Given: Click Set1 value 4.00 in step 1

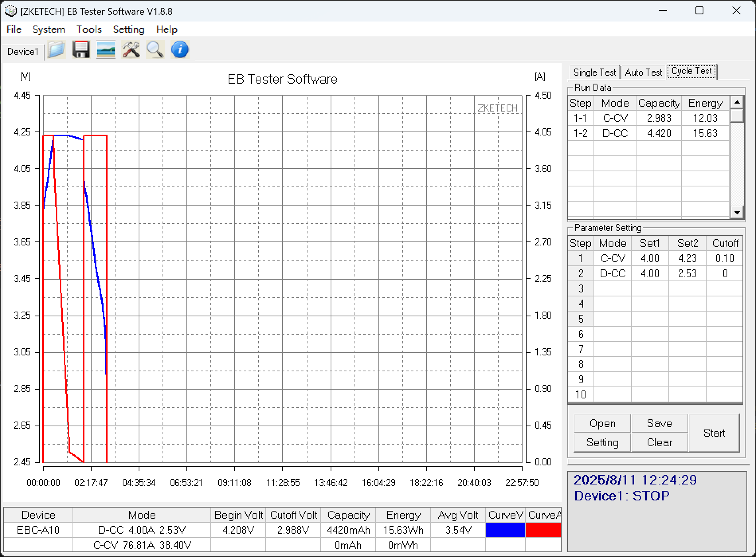Looking at the screenshot, I should pyautogui.click(x=650, y=259).
